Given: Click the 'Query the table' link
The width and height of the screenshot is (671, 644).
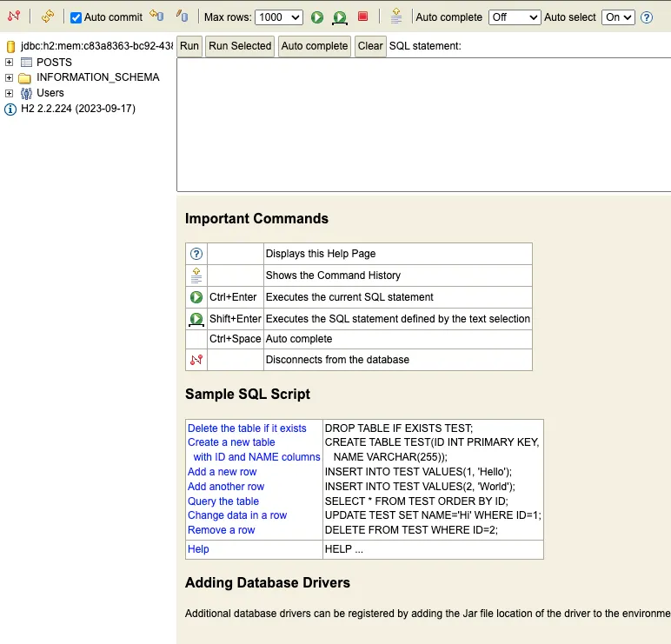Looking at the screenshot, I should 223,501.
